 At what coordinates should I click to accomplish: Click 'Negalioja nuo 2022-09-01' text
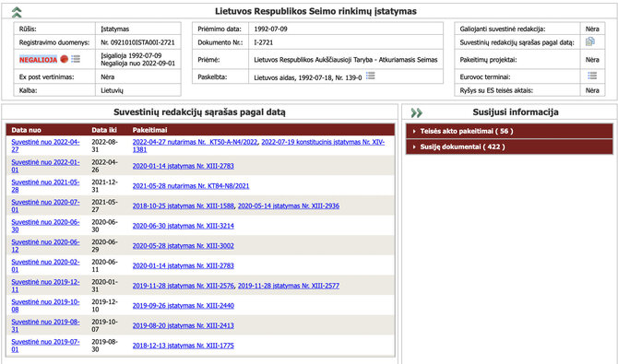pyautogui.click(x=138, y=63)
